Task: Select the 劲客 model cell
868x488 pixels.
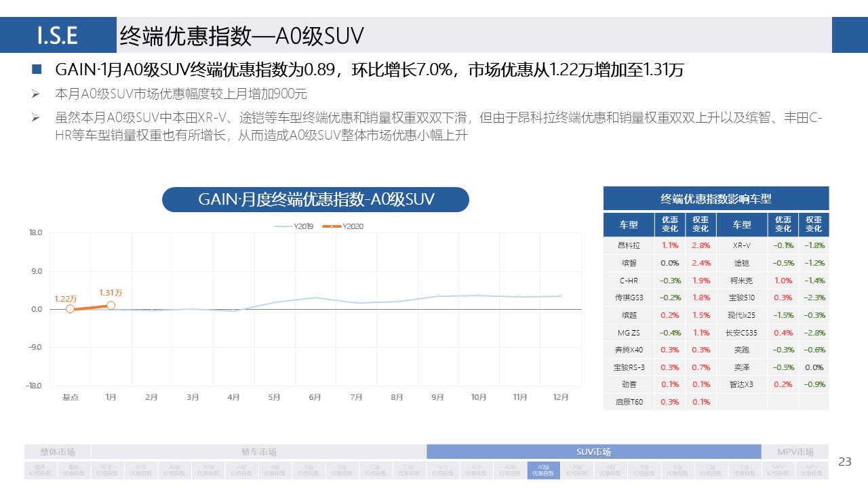Action: click(x=629, y=384)
